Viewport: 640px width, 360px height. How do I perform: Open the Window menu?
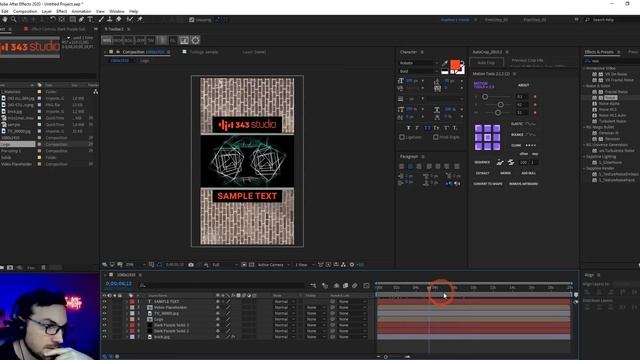tap(117, 11)
